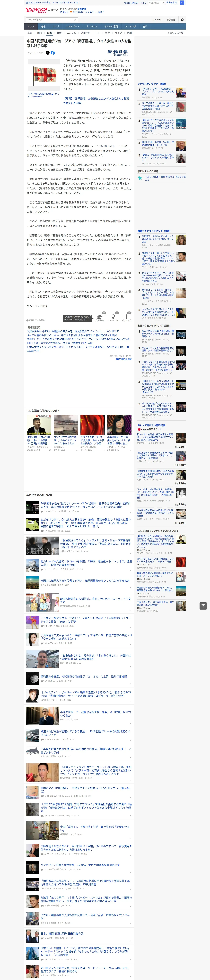The height and width of the screenshot is (980, 210).
Task: Click the Georgian flag article image
Action: pyautogui.click(x=44, y=75)
